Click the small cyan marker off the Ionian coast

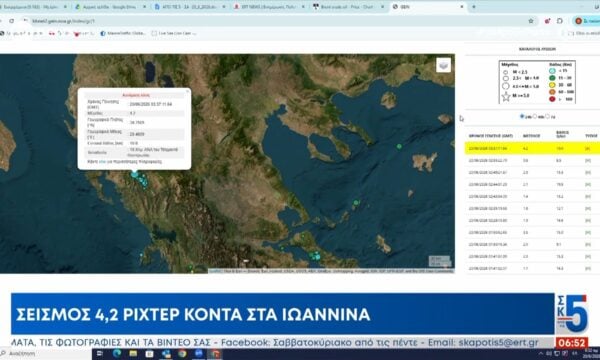coord(141,254)
